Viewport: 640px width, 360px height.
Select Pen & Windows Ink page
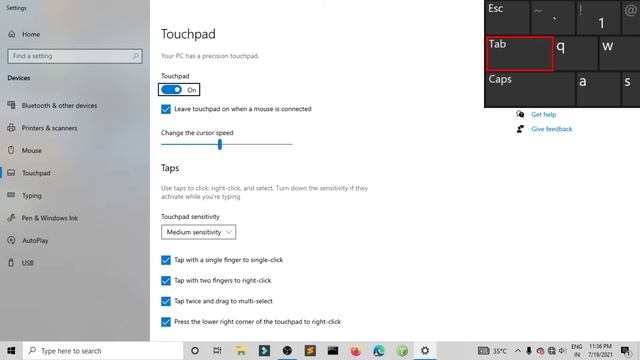coord(50,218)
